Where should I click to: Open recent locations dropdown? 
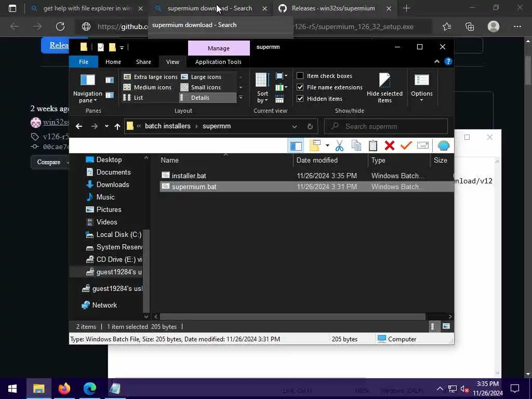pyautogui.click(x=107, y=126)
